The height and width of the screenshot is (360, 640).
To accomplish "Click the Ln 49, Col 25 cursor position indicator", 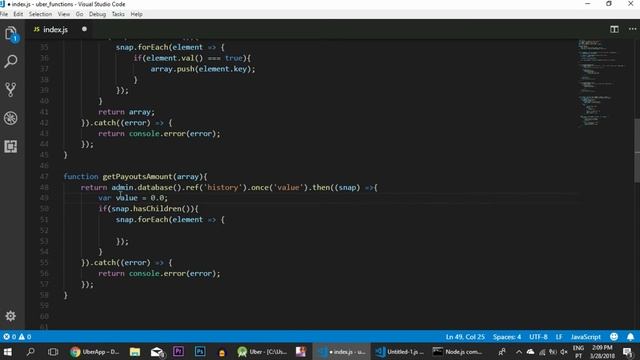I will 465,337.
